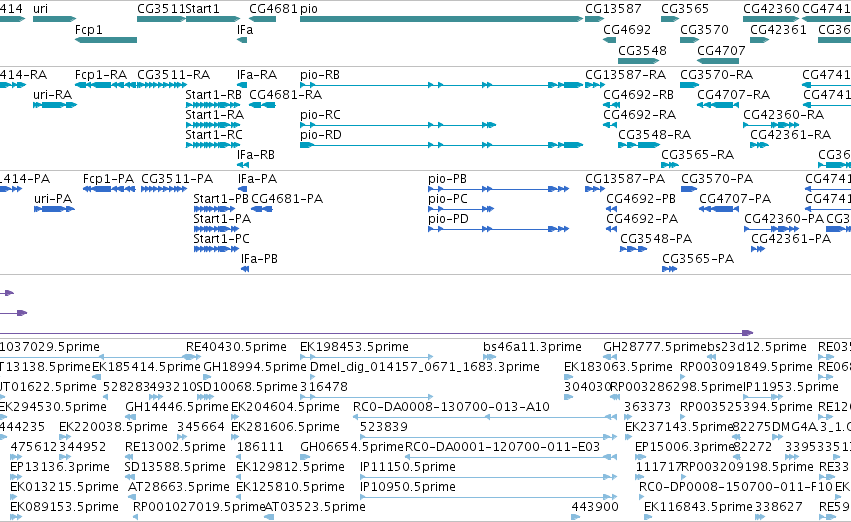The height and width of the screenshot is (522, 851).
Task: Select EST EK198453.5prime label
Action: tap(354, 347)
